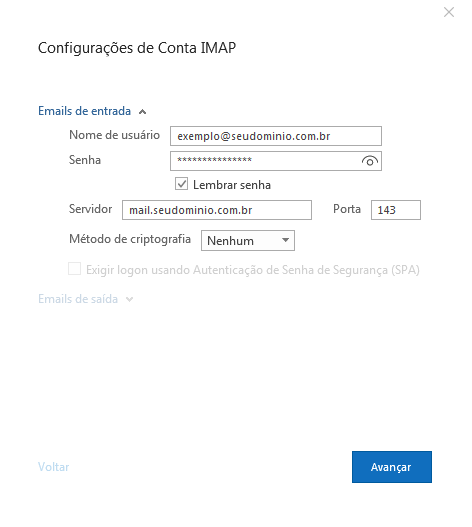Close the IMAP account settings dialog
Screen dimensions: 472x527
click(x=449, y=12)
